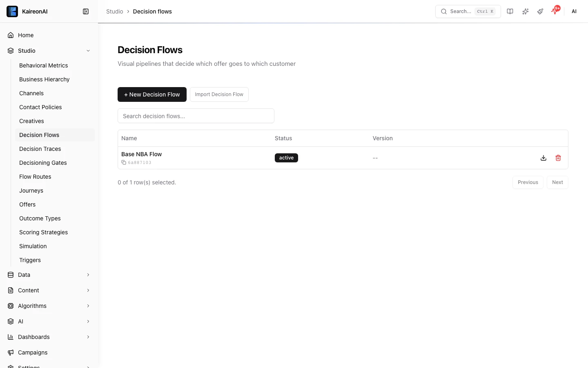The image size is (588, 368).
Task: Open Decision Traces page
Action: 55,149
